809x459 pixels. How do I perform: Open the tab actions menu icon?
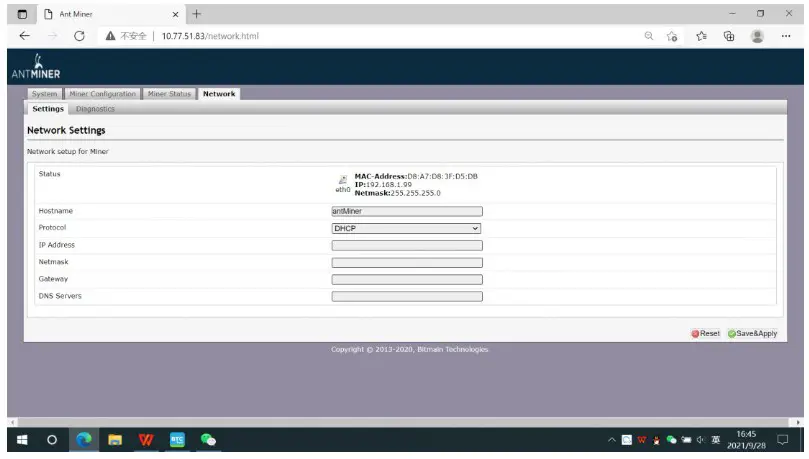[22, 14]
